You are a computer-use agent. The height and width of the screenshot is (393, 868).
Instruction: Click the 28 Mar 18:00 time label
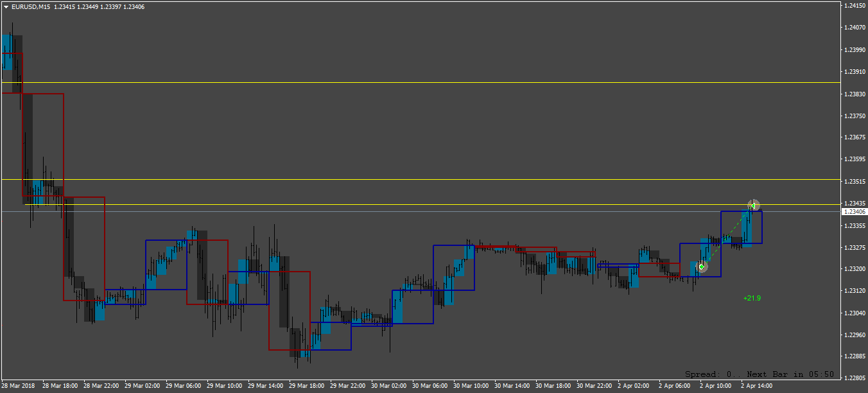click(60, 386)
